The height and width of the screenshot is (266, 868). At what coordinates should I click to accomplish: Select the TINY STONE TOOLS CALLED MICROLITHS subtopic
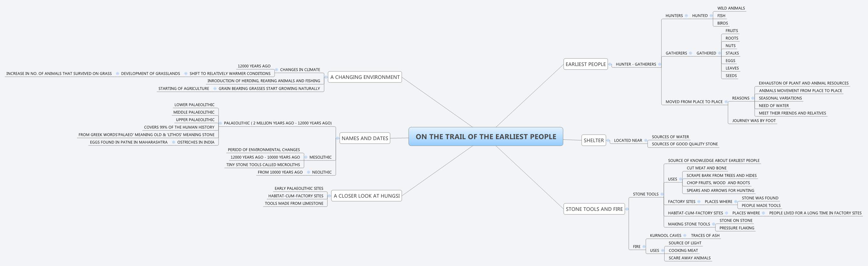[263, 165]
